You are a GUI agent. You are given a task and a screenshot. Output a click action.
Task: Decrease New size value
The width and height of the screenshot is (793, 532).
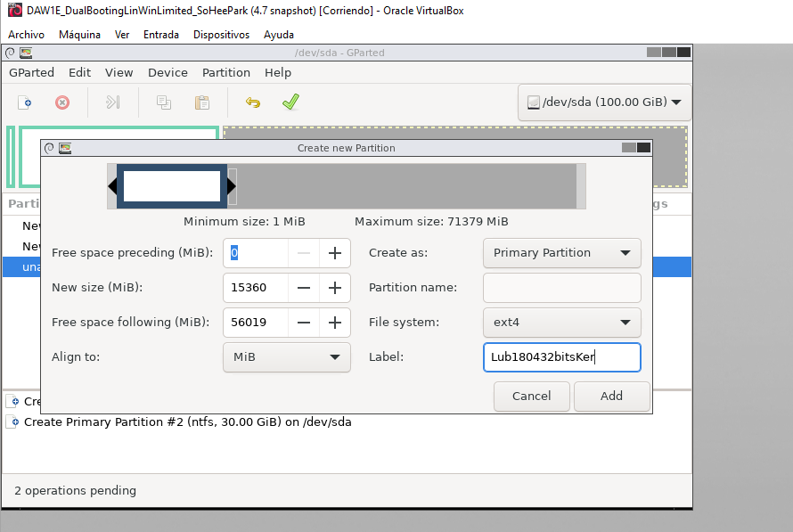[304, 288]
